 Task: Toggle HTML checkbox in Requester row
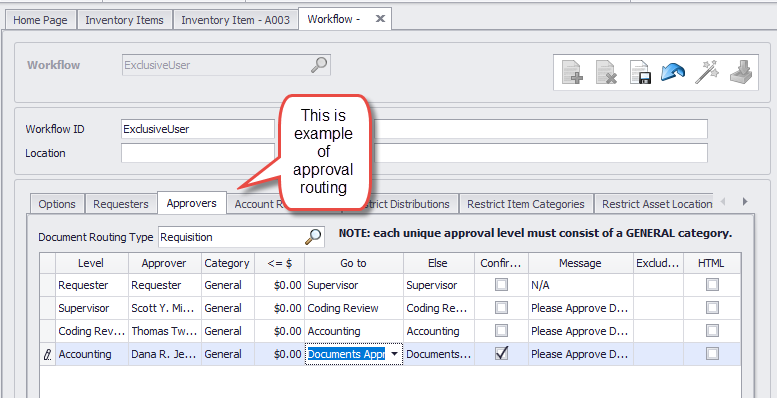pos(713,285)
